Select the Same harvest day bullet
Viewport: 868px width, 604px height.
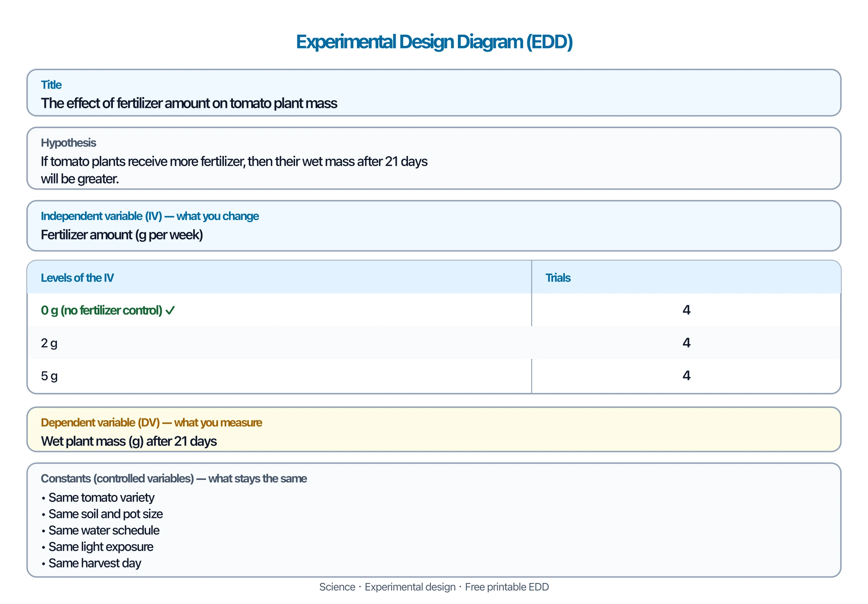click(91, 563)
